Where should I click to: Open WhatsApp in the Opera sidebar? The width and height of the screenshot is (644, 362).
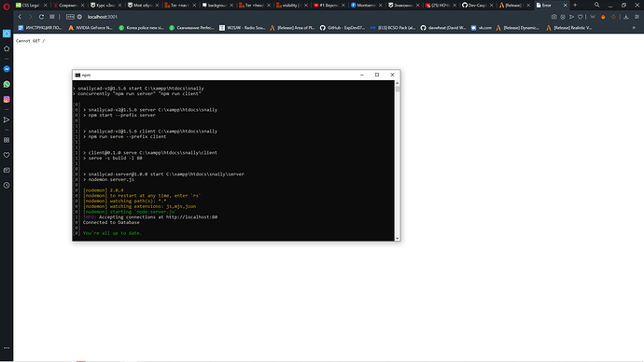coord(7,84)
